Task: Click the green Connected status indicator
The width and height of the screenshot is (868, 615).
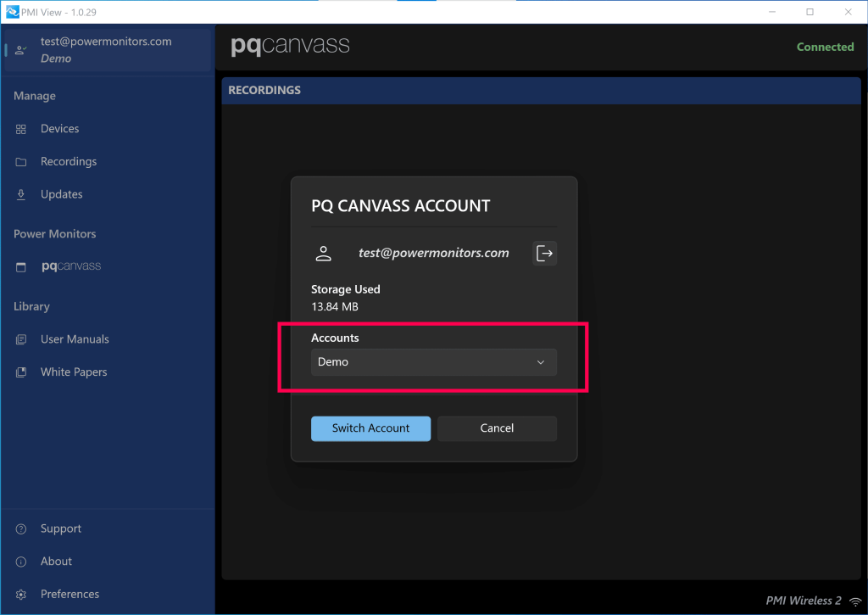Action: coord(825,47)
